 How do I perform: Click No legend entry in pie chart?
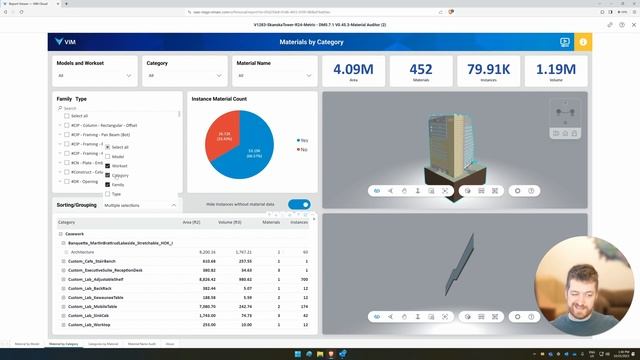pos(302,150)
